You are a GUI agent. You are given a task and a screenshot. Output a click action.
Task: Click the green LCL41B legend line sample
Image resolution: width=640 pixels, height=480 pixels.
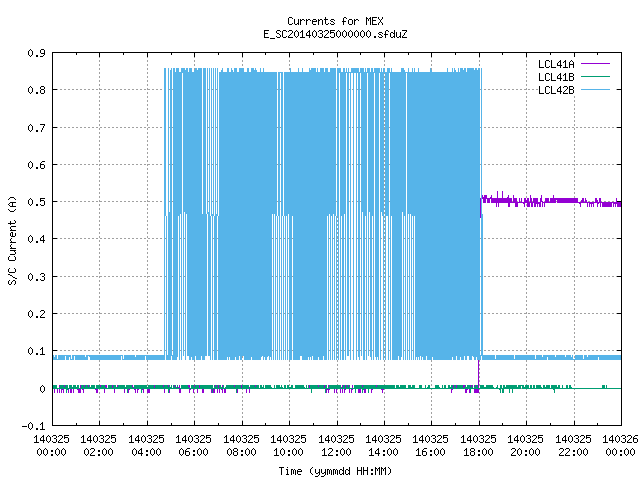[x=595, y=77]
